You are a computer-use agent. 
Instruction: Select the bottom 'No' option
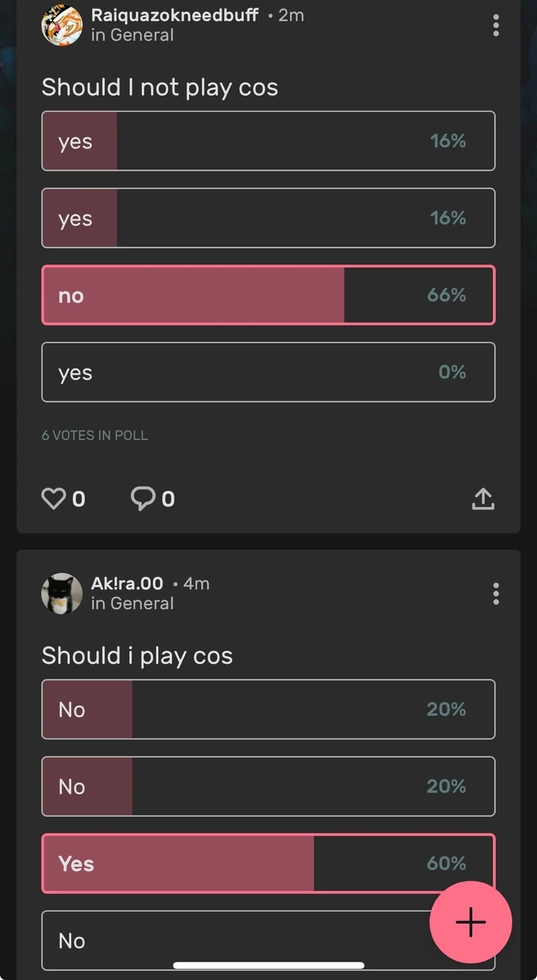[268, 940]
